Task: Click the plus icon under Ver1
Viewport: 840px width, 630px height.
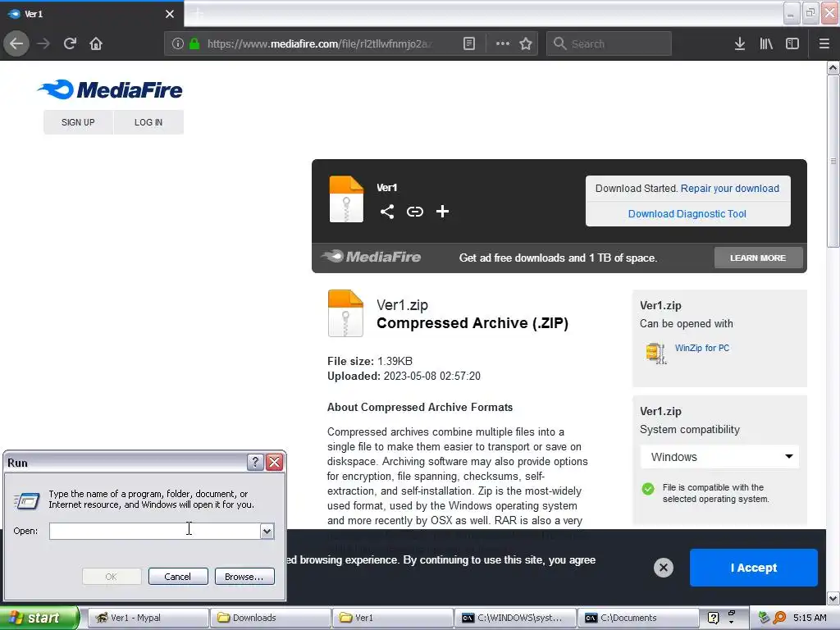Action: click(442, 212)
